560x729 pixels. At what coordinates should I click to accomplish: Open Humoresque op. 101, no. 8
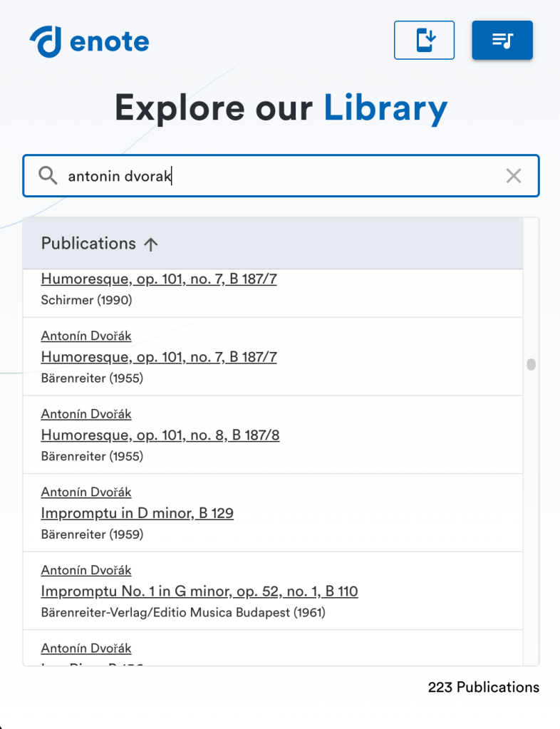click(160, 435)
